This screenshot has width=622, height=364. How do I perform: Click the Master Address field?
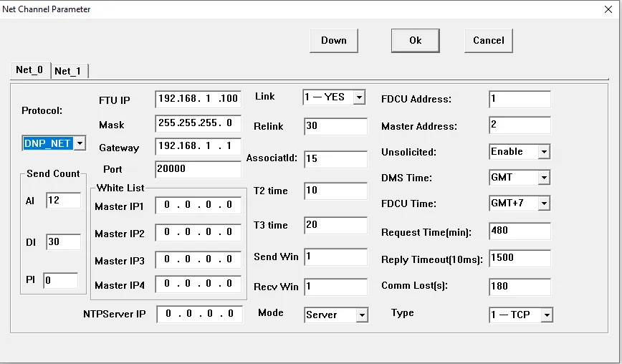click(x=520, y=125)
